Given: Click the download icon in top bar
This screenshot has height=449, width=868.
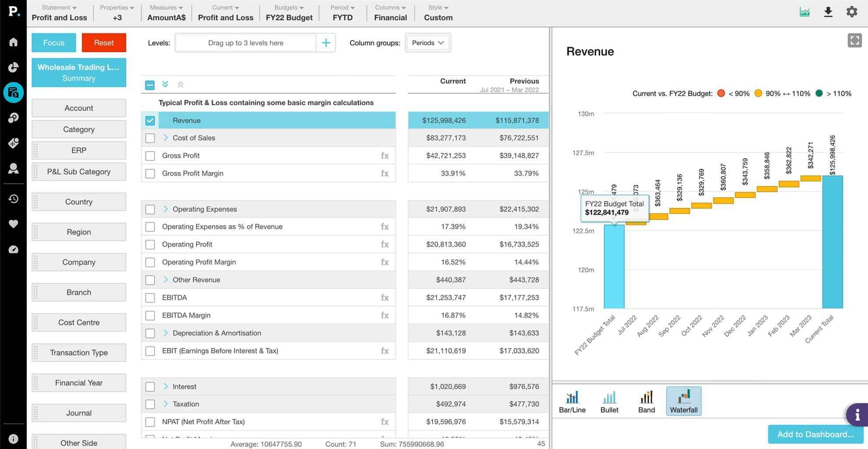Looking at the screenshot, I should [x=828, y=12].
